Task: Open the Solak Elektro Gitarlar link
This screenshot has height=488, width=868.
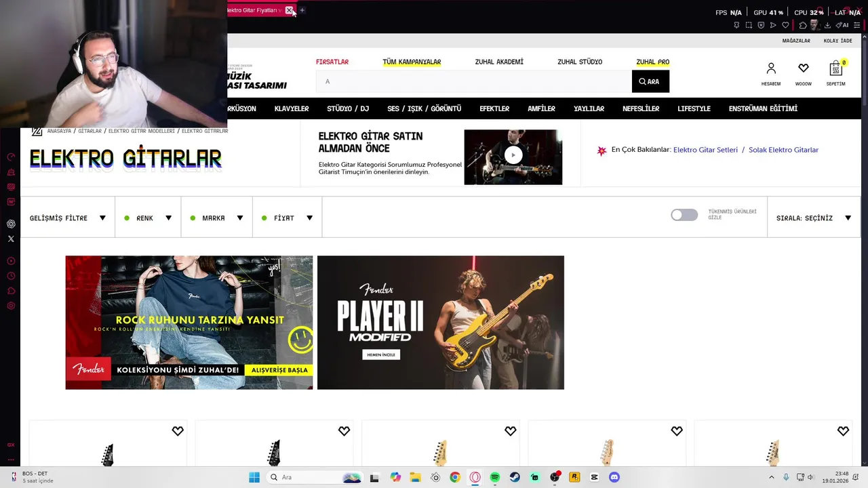Action: click(x=783, y=150)
